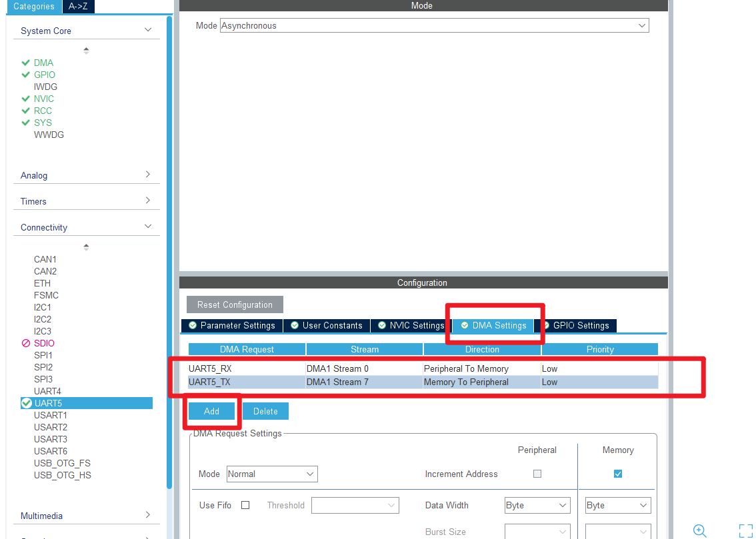Select DMA in System Core list

[x=43, y=63]
